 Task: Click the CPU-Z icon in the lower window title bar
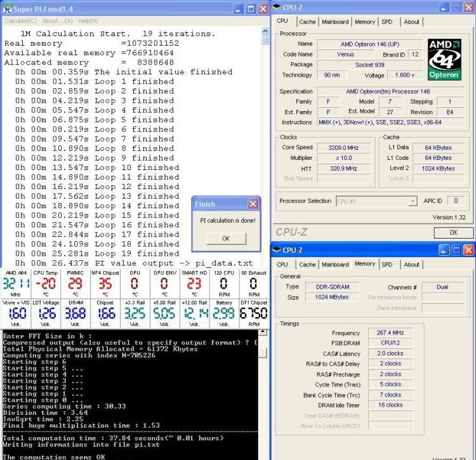coord(277,250)
